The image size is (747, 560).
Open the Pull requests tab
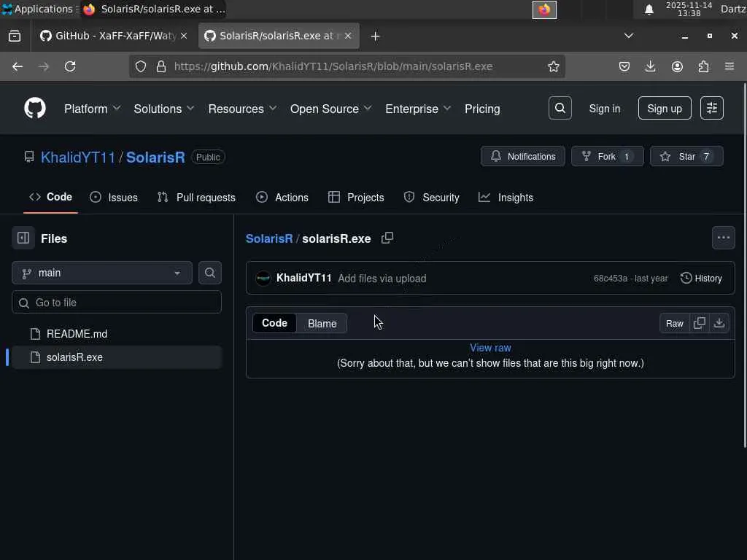coord(196,198)
